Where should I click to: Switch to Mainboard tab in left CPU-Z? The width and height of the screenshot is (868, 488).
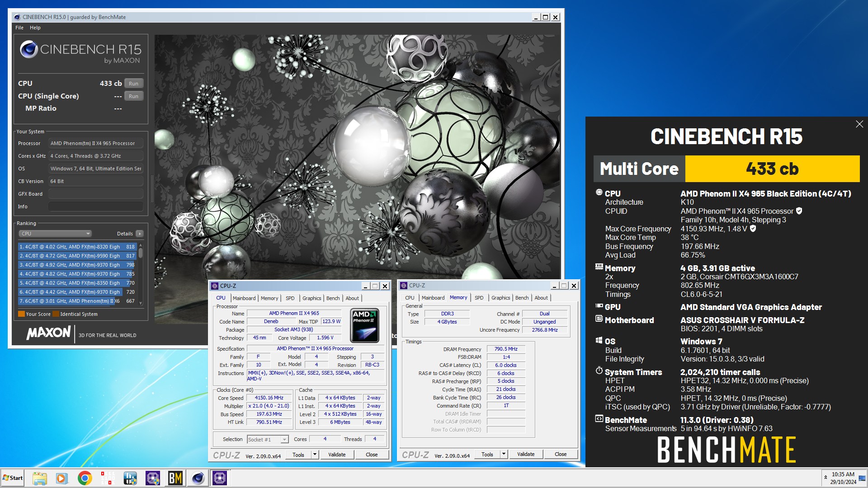pos(244,298)
